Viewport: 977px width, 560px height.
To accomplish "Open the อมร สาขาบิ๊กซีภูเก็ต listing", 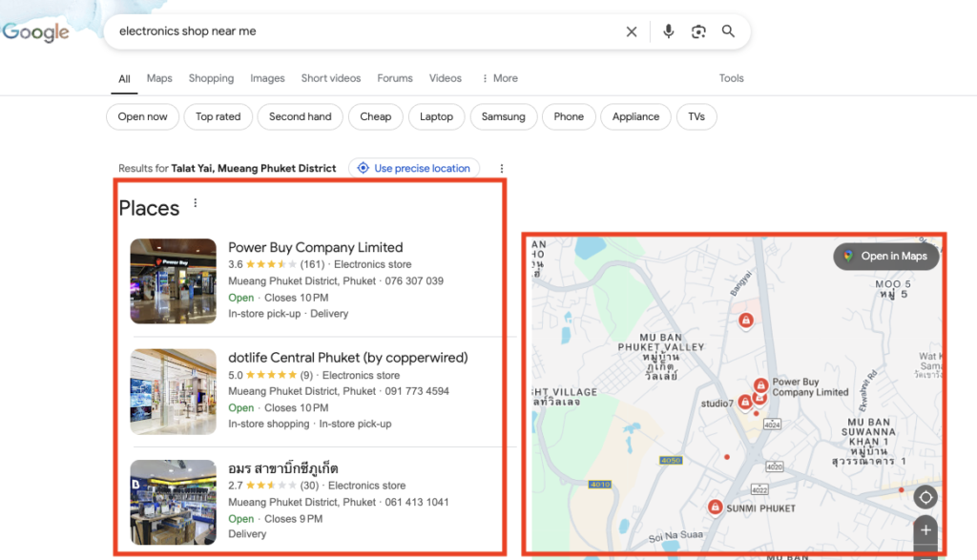I will 282,467.
